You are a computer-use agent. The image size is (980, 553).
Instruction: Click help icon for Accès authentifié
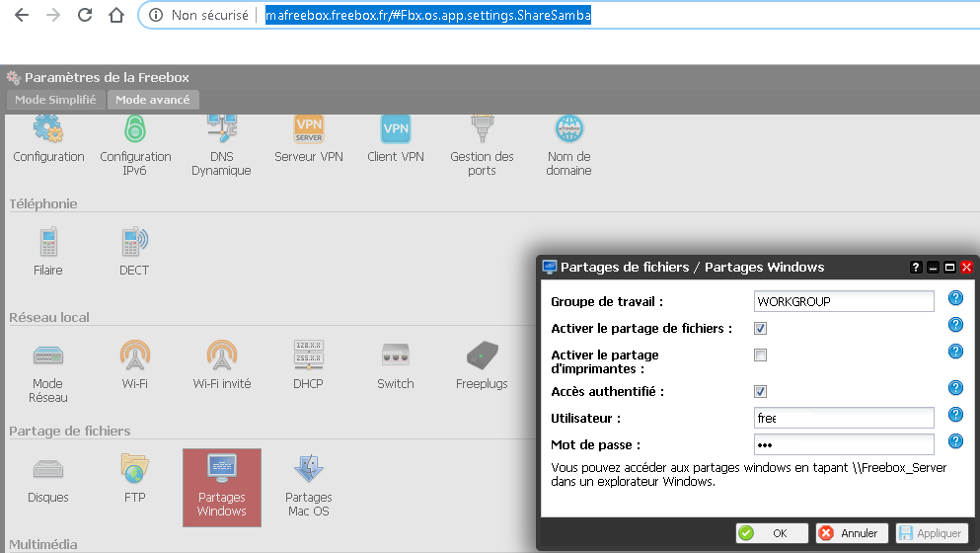pos(955,388)
